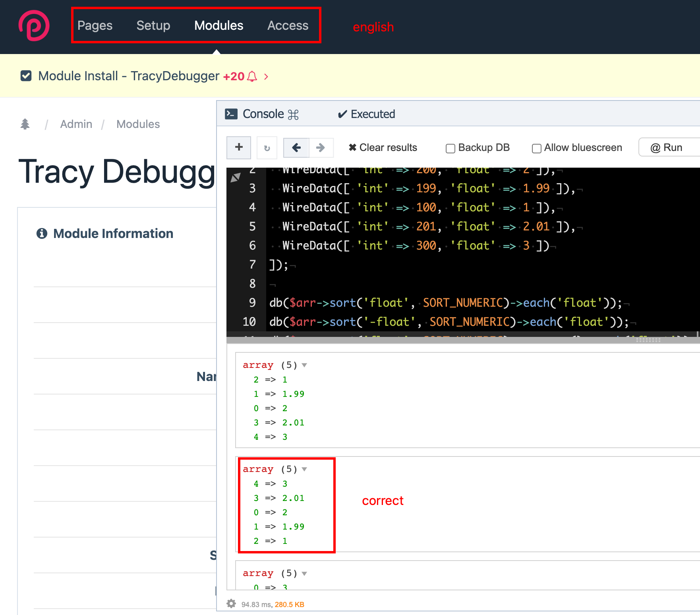Collapse the highlighted correct array result
This screenshot has width=700, height=615.
coord(304,469)
